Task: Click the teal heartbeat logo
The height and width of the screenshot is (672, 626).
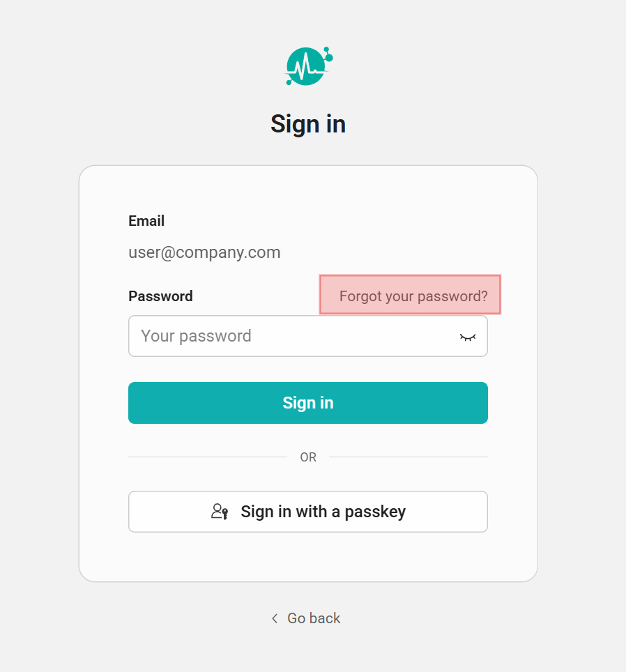Action: click(306, 67)
